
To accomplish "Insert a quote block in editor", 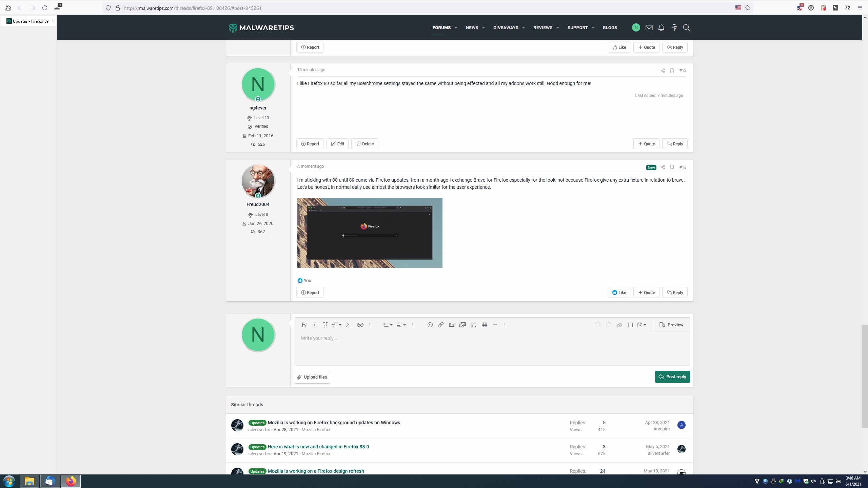I will (473, 325).
